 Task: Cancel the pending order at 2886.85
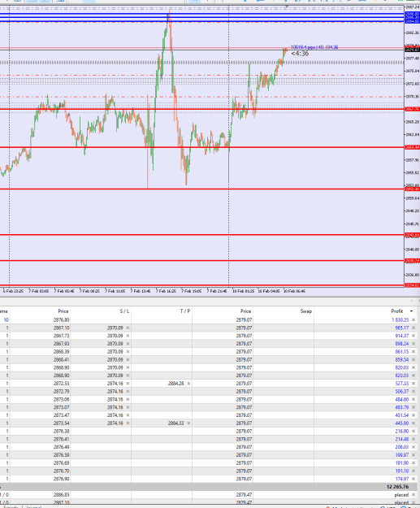point(414,495)
